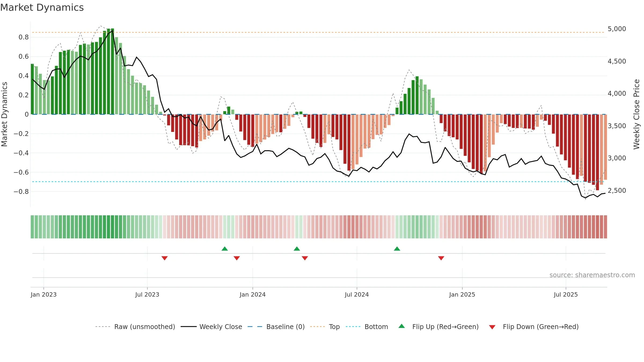The image size is (644, 362).
Task: Click the 0.8 left axis tick label
Action: (24, 37)
